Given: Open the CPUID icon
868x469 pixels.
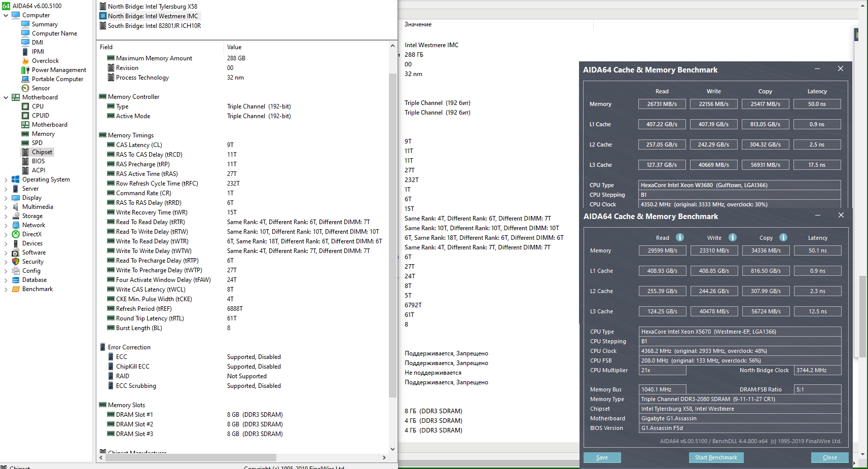Looking at the screenshot, I should pyautogui.click(x=25, y=116).
